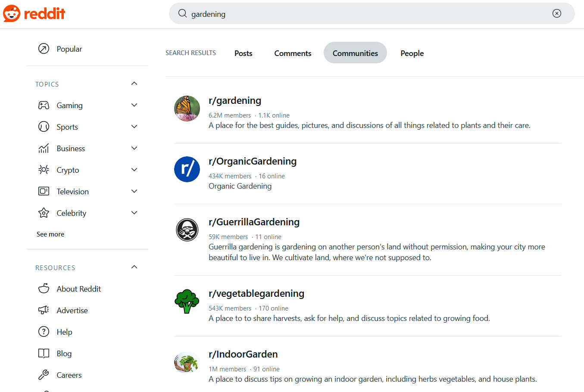The height and width of the screenshot is (392, 584).
Task: Select the Comments search results tab
Action: (x=293, y=53)
